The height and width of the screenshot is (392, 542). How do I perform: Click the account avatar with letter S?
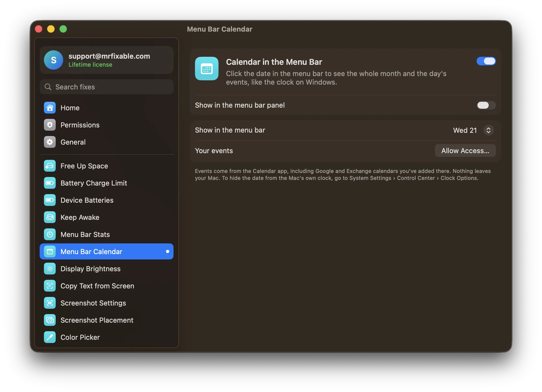(x=54, y=60)
